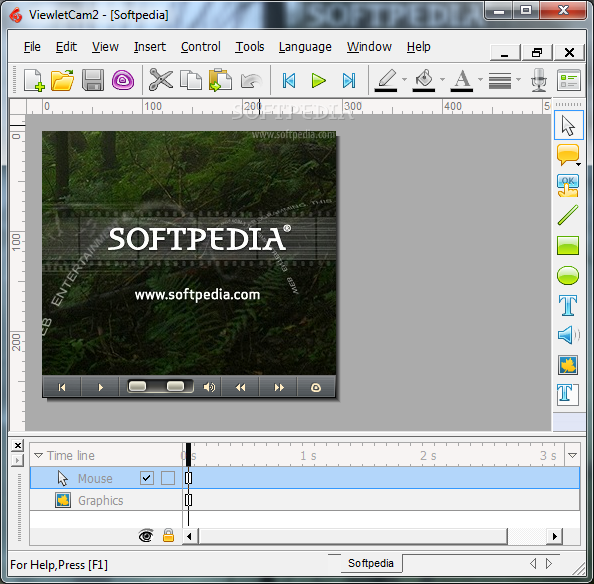Click the player bar fast forward button
This screenshot has height=584, width=594.
tap(279, 387)
